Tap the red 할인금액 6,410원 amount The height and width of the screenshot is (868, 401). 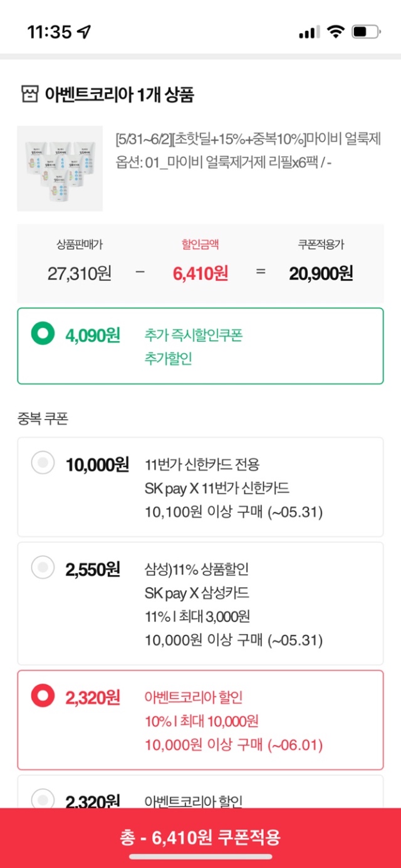click(x=200, y=273)
